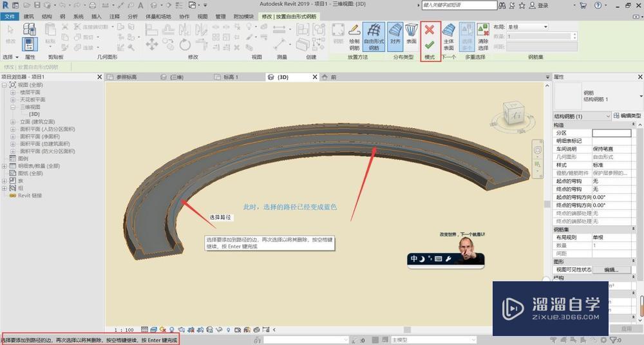Select the Revit 链接 item in project browser
The height and width of the screenshot is (345, 644).
[x=30, y=196]
